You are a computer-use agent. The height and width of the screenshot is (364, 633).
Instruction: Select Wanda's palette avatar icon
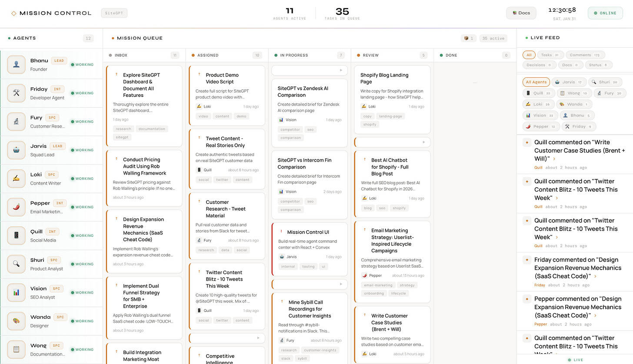pos(17,321)
